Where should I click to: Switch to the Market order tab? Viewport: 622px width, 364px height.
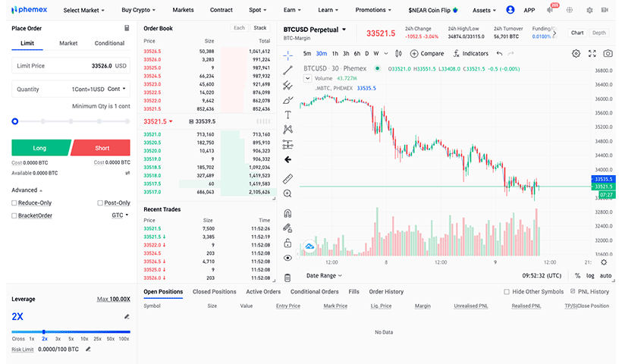click(x=68, y=43)
